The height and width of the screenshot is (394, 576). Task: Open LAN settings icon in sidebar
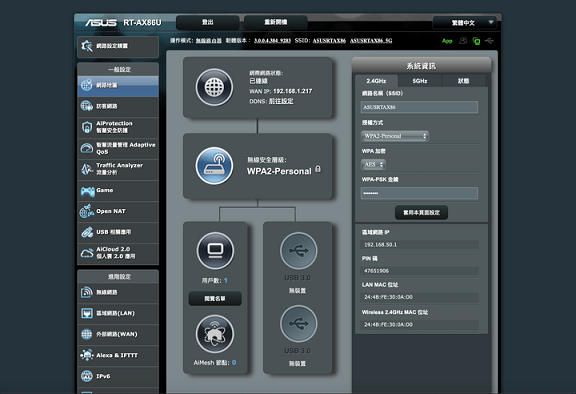(x=87, y=313)
